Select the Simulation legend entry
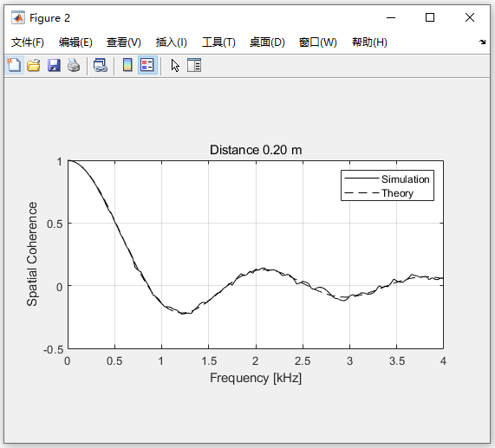 (x=387, y=179)
